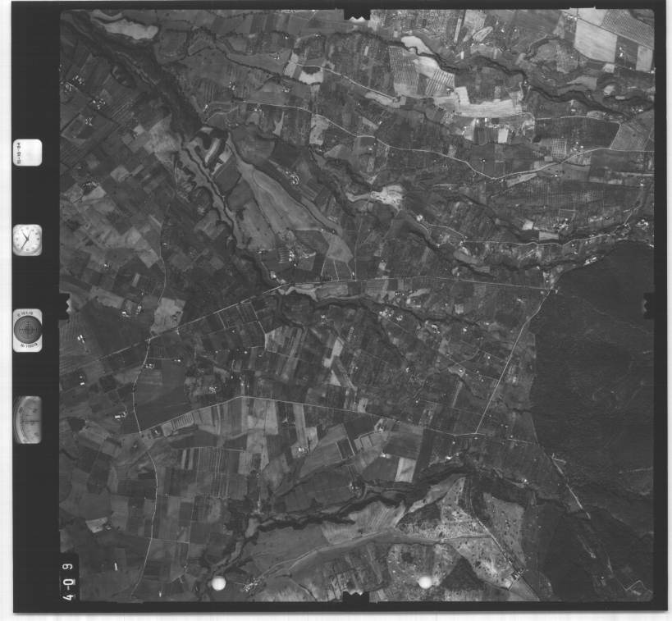Click the analog clock in the margin
Screen dimensions: 672x621
pyautogui.click(x=27, y=240)
